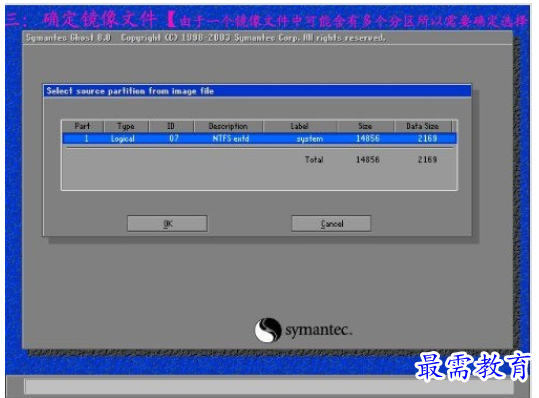Click the Description column header
Screen dimensions: 539x398
point(228,126)
